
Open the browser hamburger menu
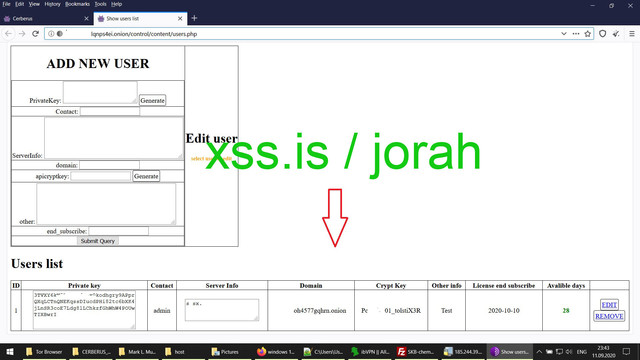[x=631, y=34]
